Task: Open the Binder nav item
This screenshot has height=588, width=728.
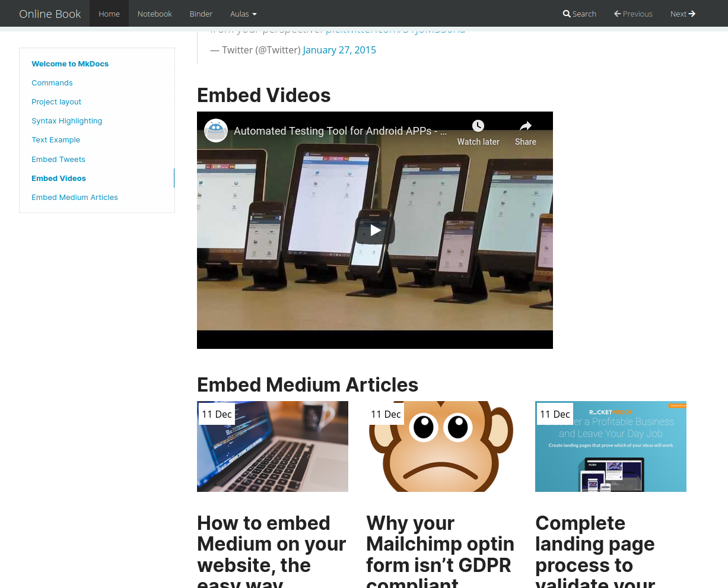Action: pos(201,14)
